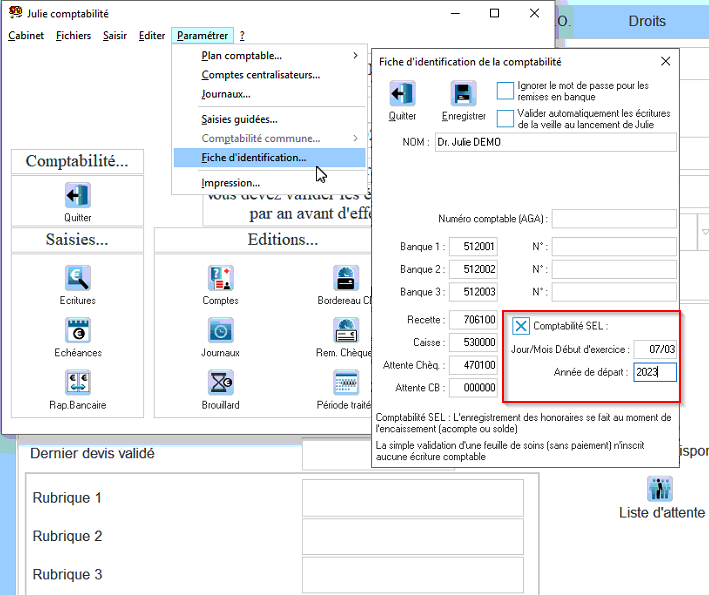Viewport: 709px width, 595px height.
Task: Uncheck the Comptabilité SEL checkbox
Action: click(520, 326)
